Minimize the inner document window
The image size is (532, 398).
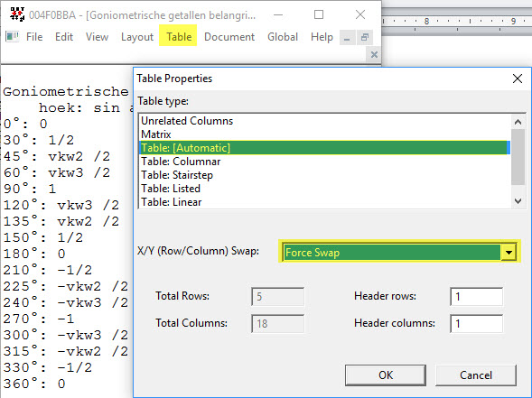tap(347, 37)
